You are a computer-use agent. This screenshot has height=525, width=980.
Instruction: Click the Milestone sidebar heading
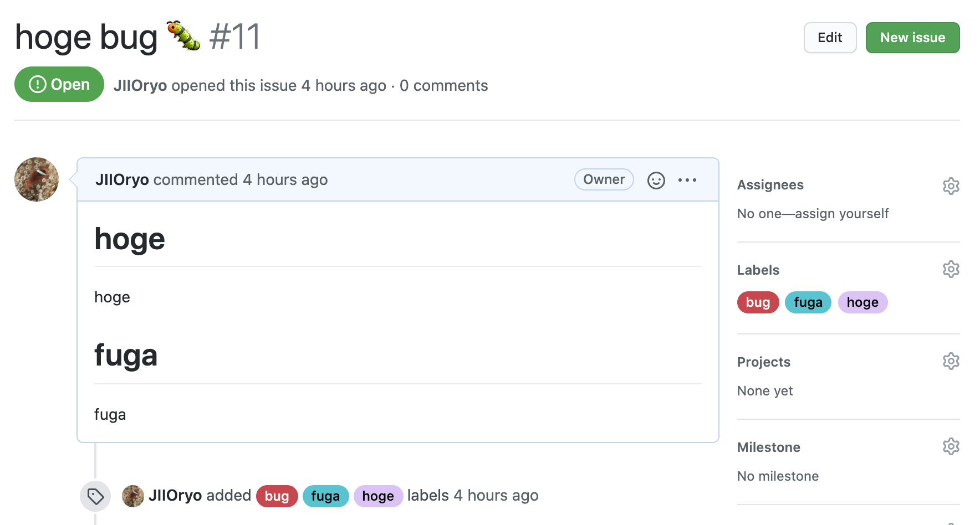click(768, 447)
